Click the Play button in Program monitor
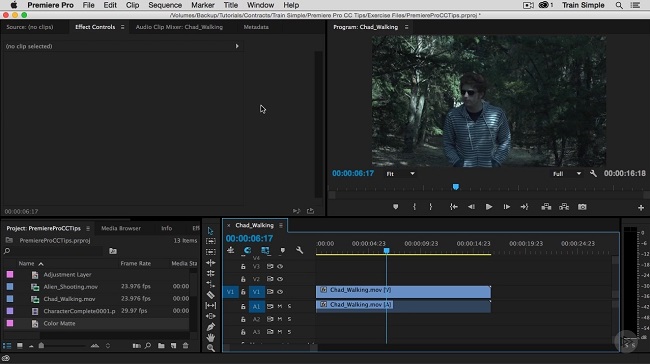 pos(489,206)
